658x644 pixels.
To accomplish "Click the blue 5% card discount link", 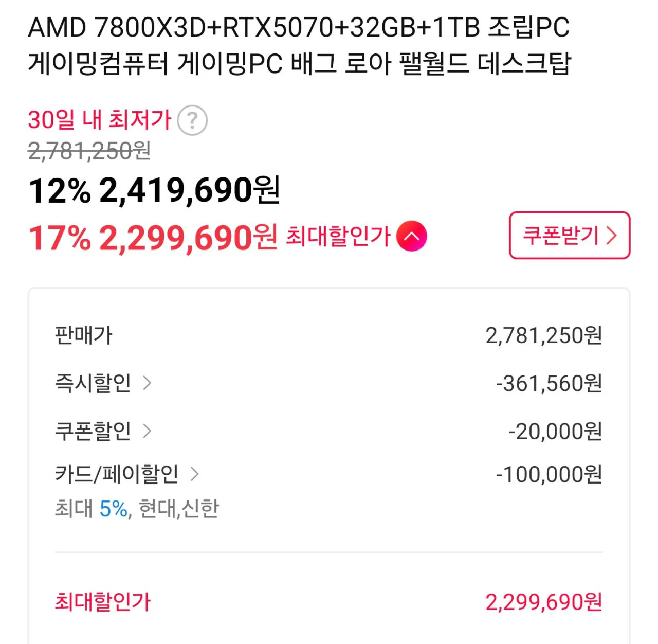I will pos(111,507).
